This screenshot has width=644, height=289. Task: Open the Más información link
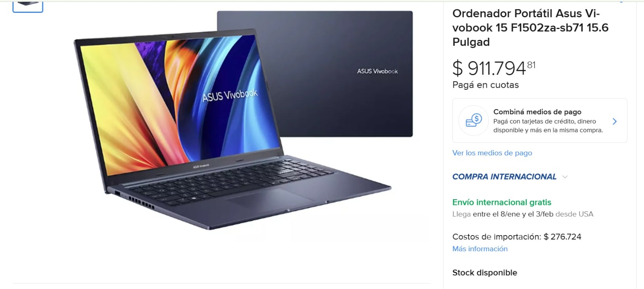(480, 249)
